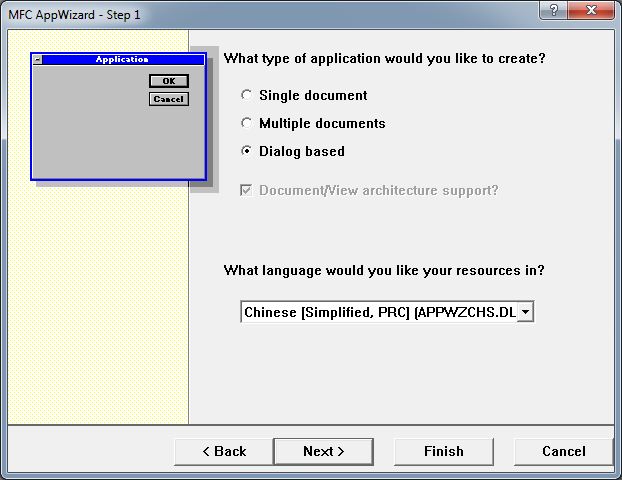
Task: Choose the Multiple documents application type
Action: click(247, 124)
